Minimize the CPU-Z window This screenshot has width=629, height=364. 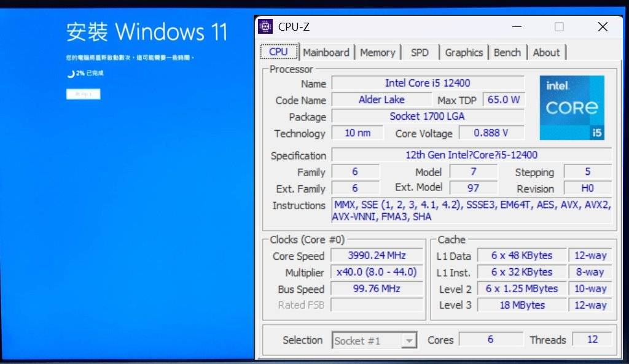[x=517, y=27]
